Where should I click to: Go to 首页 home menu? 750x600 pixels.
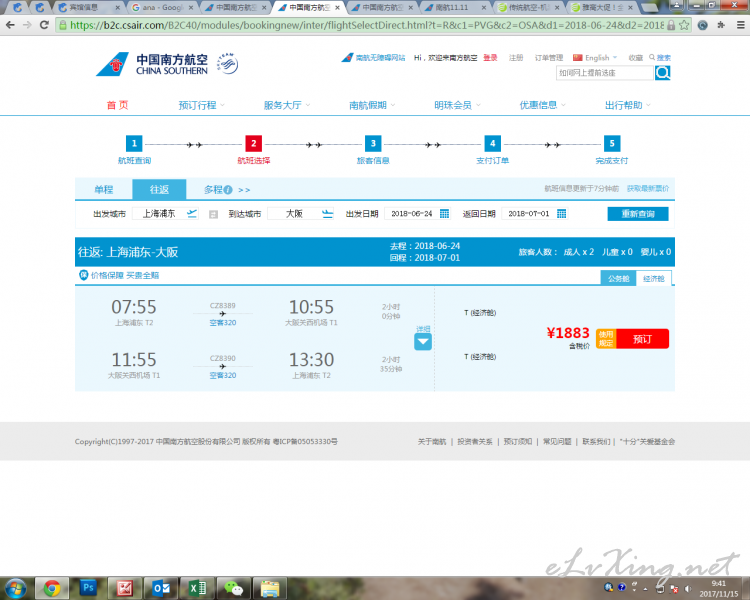click(117, 105)
